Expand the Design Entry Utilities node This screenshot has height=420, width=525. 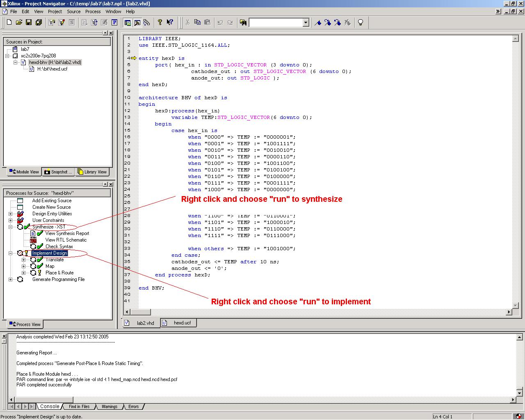point(10,214)
